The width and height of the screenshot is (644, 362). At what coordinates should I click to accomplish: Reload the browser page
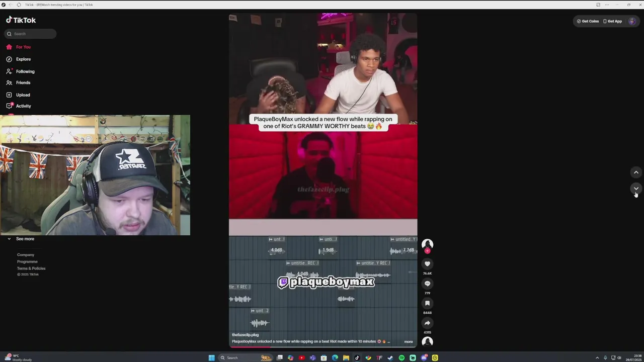pos(19,5)
